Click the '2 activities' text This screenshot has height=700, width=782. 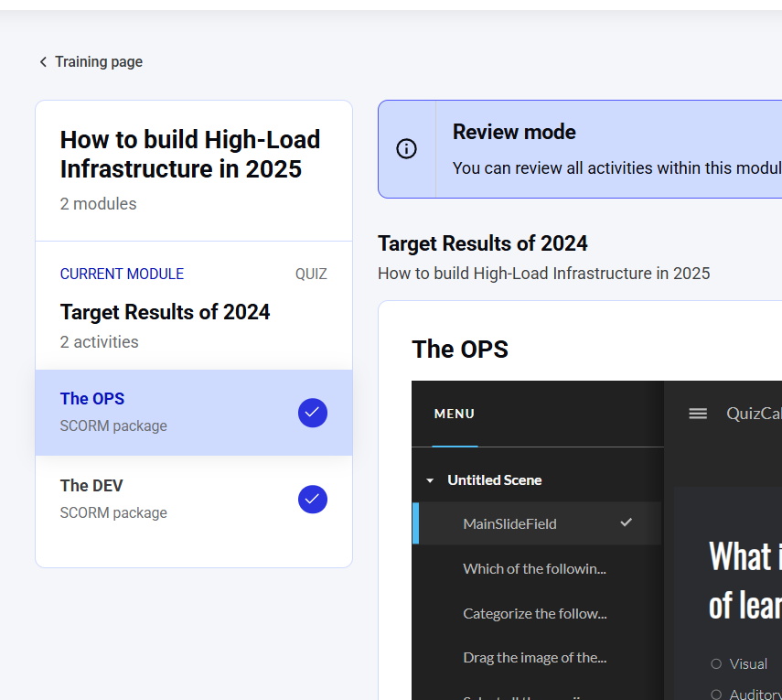click(x=100, y=342)
